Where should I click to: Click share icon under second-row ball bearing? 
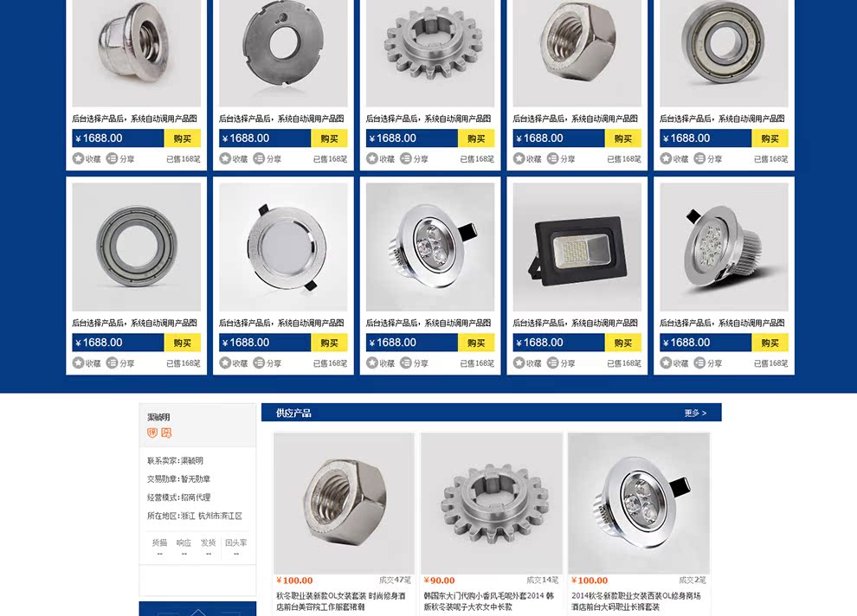tap(112, 363)
